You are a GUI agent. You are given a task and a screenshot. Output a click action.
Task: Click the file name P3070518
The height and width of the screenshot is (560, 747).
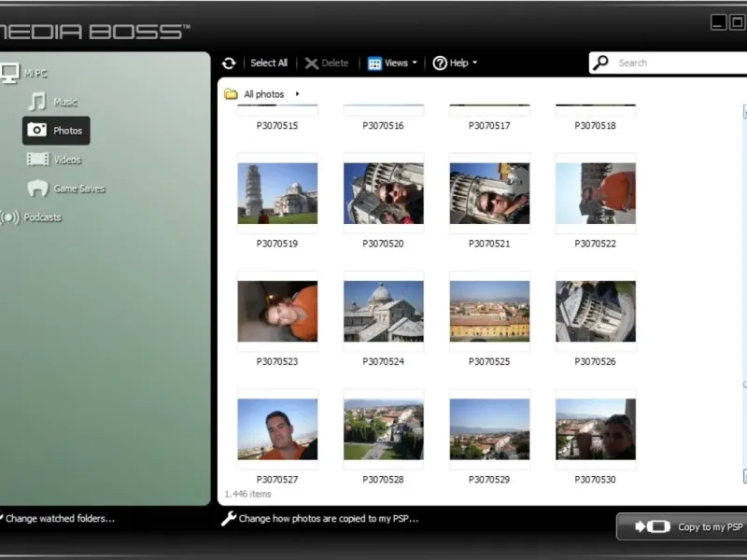pyautogui.click(x=595, y=126)
